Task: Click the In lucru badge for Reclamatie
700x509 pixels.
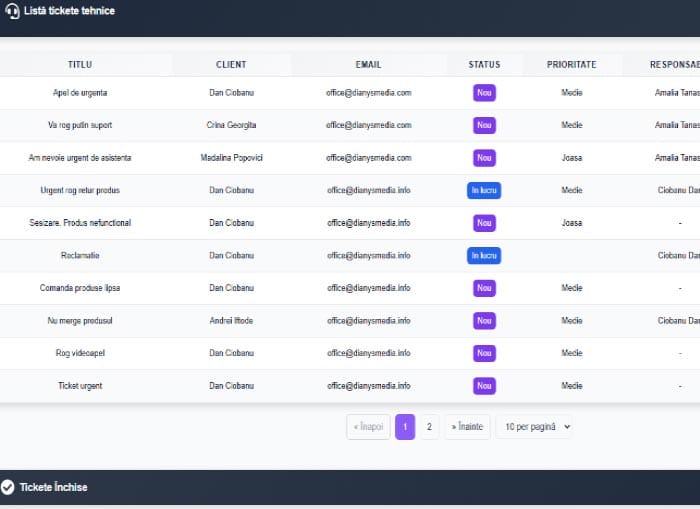Action: pyautogui.click(x=484, y=255)
